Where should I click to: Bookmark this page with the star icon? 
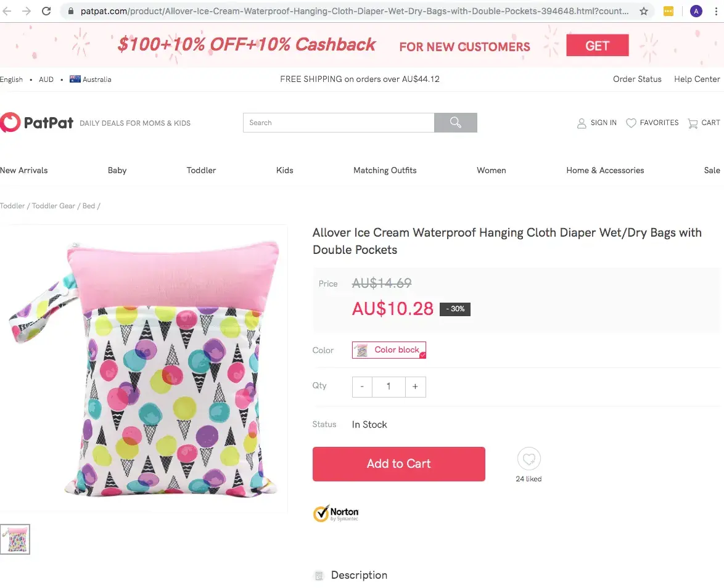coord(644,11)
